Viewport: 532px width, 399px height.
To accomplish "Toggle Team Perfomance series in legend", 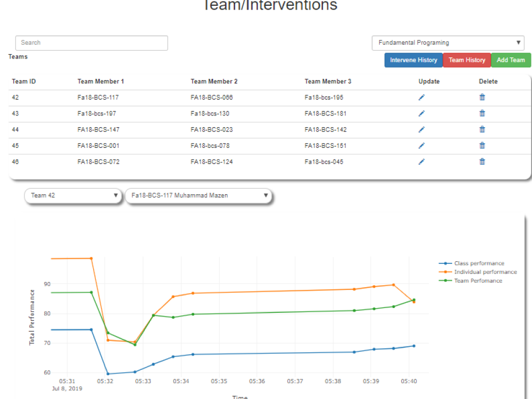I will pos(470,281).
